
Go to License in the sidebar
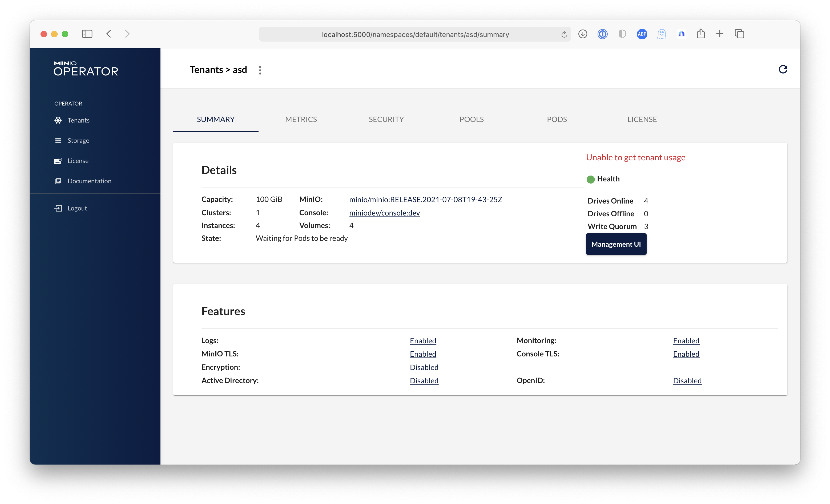click(78, 161)
